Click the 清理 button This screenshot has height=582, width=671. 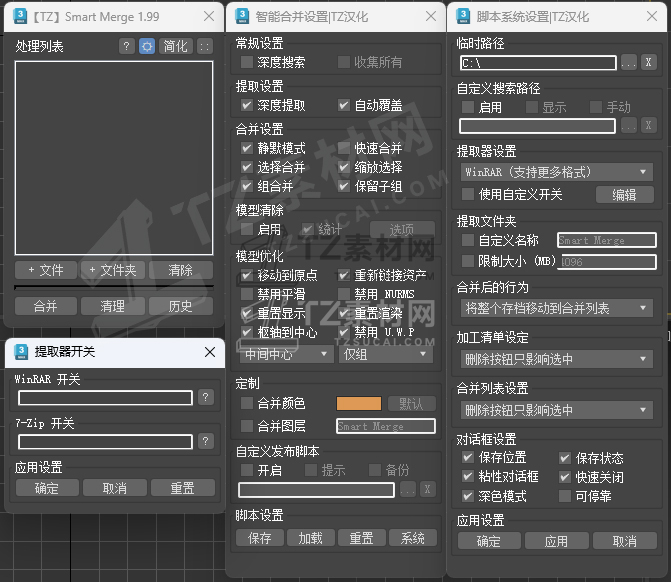[113, 306]
